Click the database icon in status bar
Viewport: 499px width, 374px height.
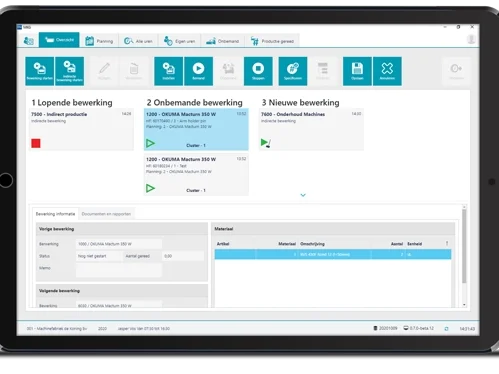375,328
